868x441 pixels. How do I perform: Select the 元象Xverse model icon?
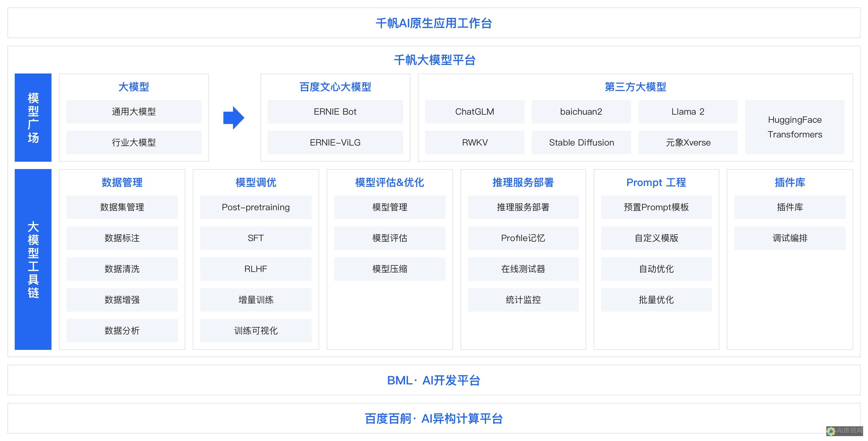pos(689,142)
